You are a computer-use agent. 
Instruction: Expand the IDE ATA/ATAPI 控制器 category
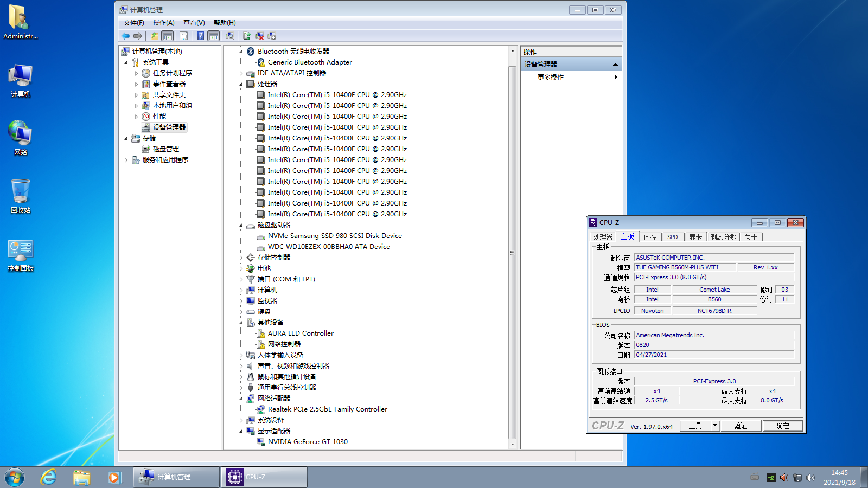point(241,73)
